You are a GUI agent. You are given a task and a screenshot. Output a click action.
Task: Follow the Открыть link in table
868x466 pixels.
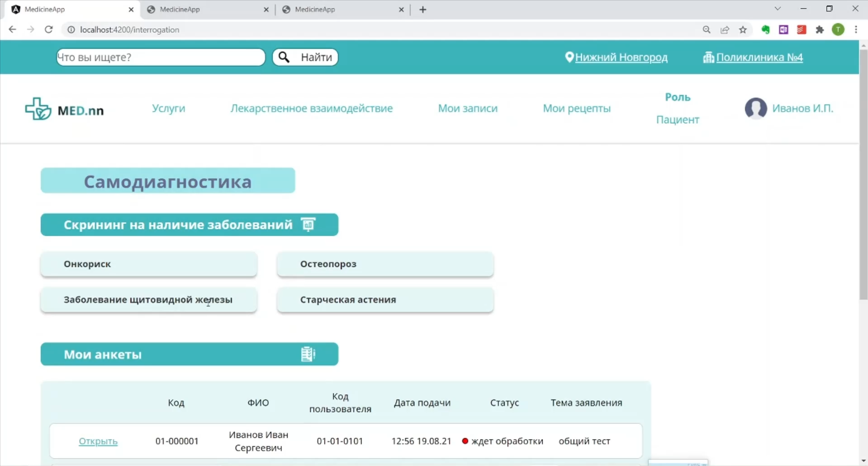click(x=98, y=441)
